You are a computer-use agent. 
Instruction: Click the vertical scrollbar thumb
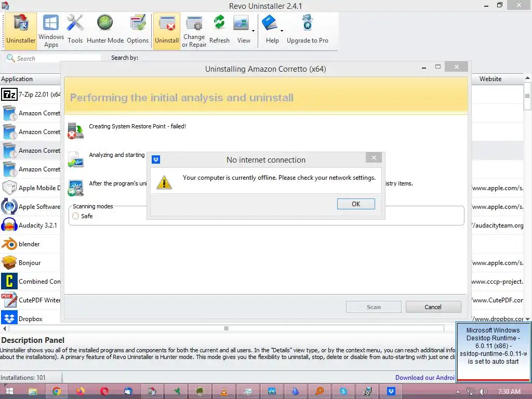pos(527,96)
